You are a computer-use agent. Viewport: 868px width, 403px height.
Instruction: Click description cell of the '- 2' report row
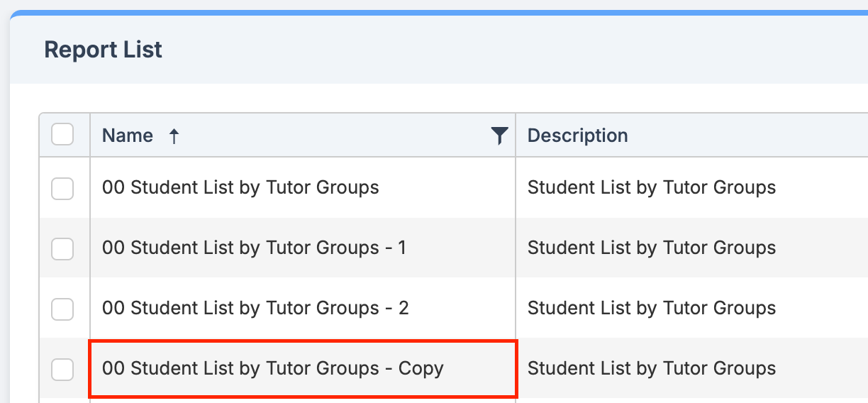[692, 308]
